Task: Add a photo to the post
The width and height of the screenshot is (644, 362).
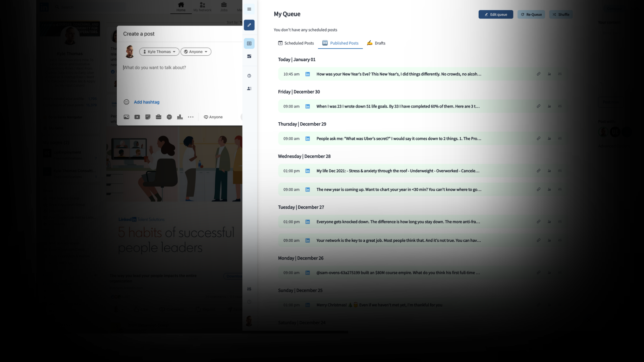Action: coord(126,117)
